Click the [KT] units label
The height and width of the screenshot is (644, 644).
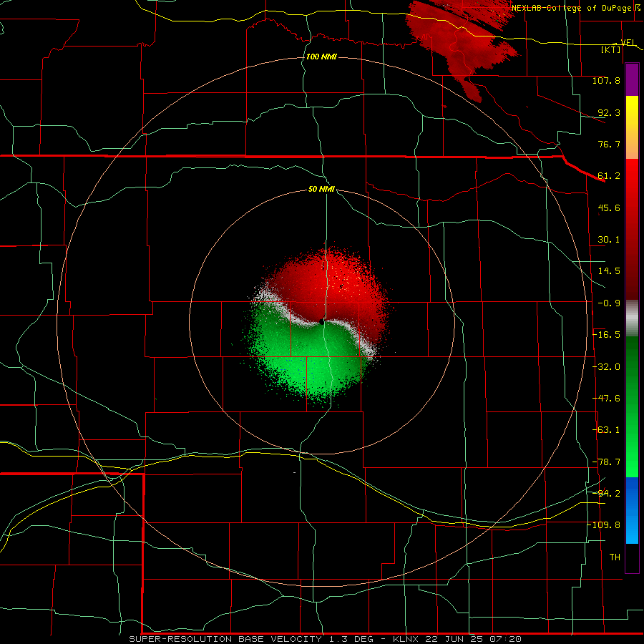coord(611,49)
